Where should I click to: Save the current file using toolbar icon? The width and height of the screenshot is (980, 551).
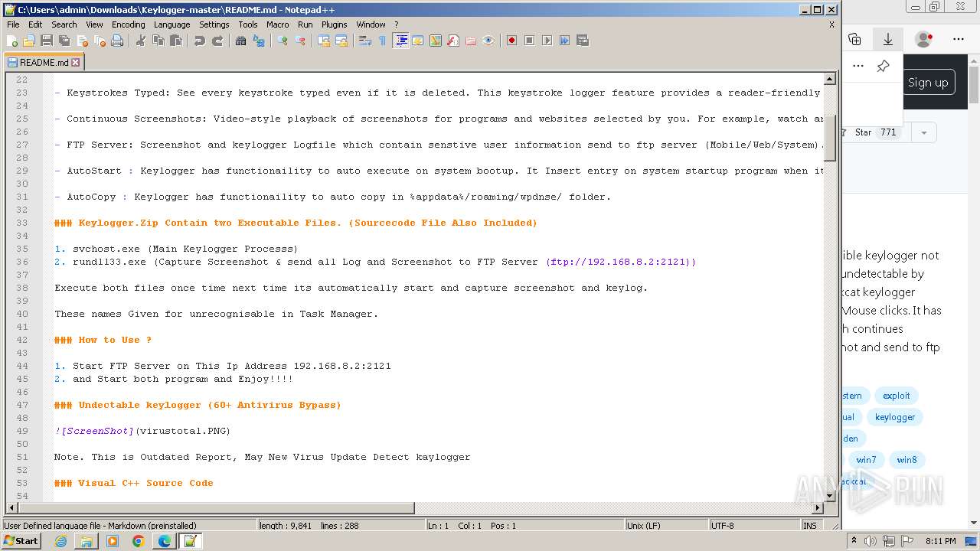point(47,41)
